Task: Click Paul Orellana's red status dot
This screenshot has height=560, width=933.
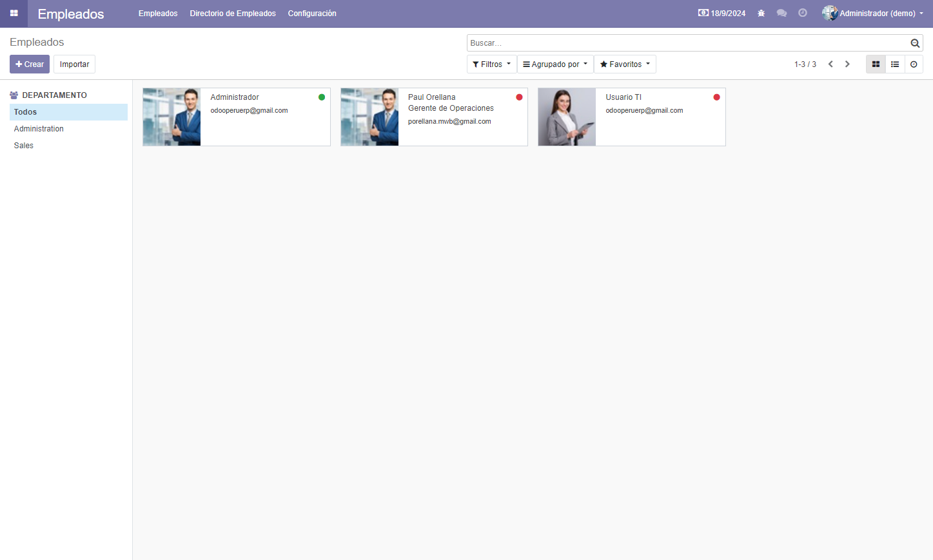Action: [x=519, y=97]
